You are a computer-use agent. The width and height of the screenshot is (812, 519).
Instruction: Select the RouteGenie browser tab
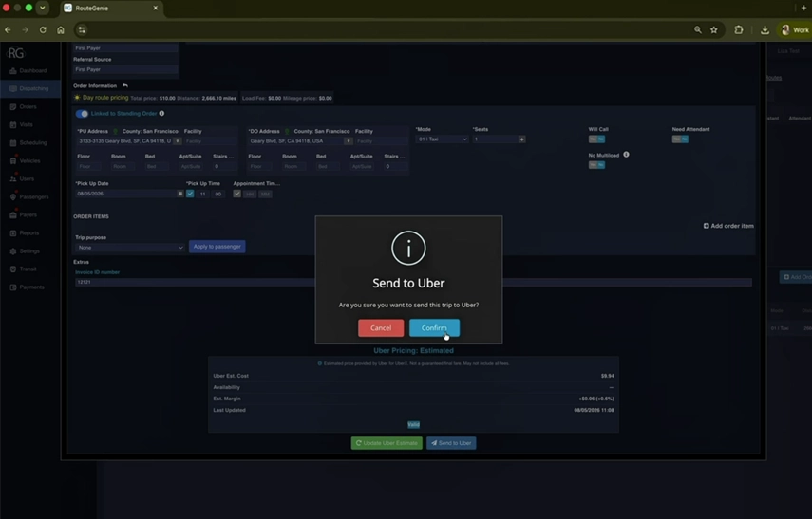(x=111, y=8)
